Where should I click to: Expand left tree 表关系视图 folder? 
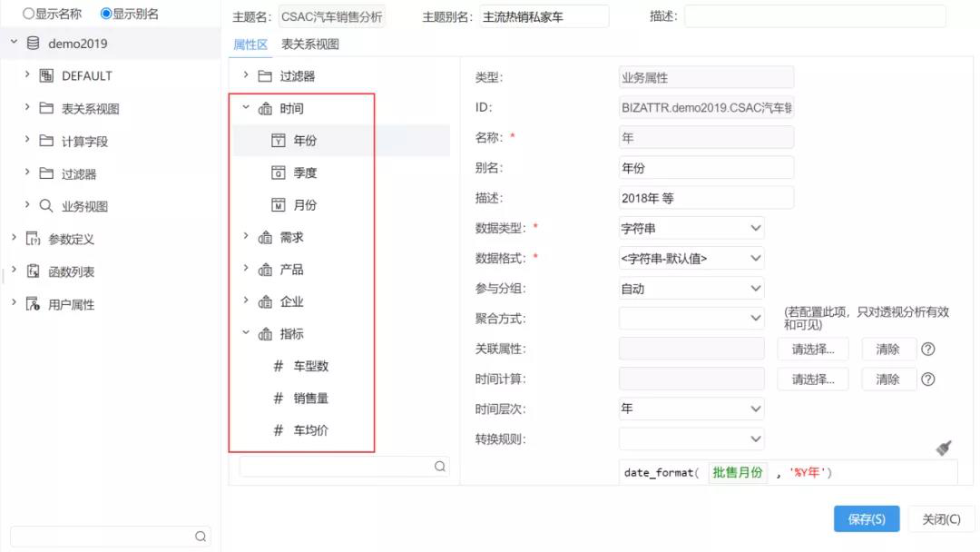[x=27, y=107]
